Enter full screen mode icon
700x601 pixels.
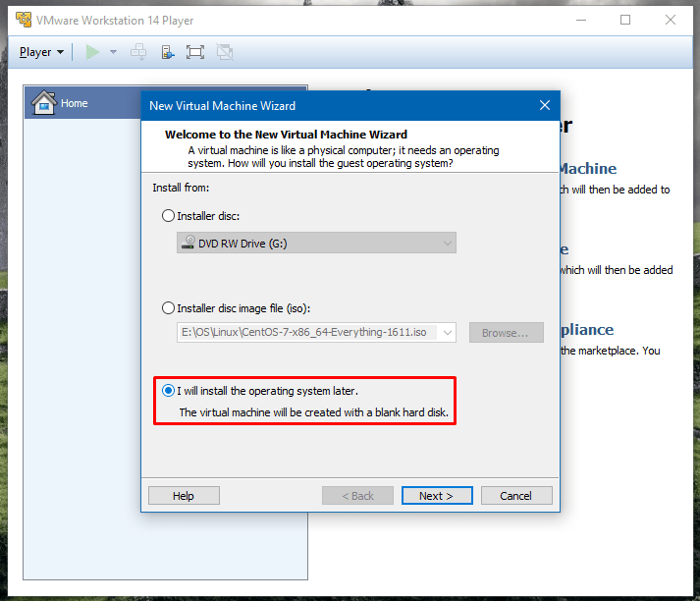[x=195, y=52]
